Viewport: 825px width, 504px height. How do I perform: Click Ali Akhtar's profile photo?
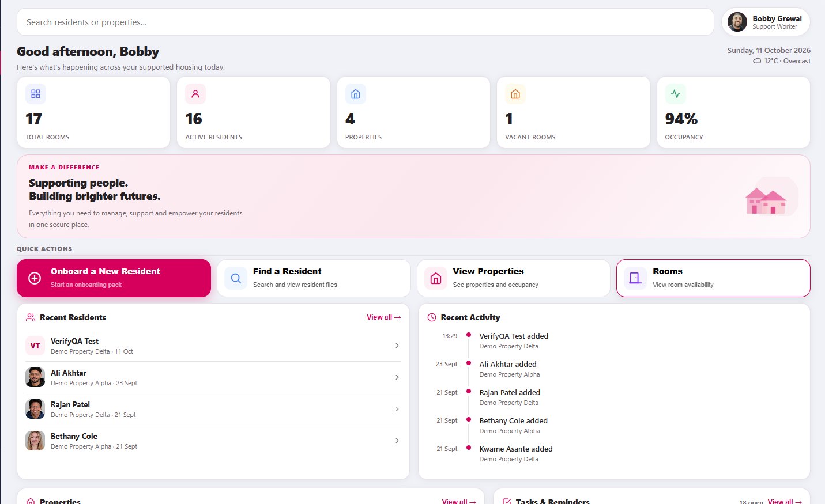pos(35,377)
